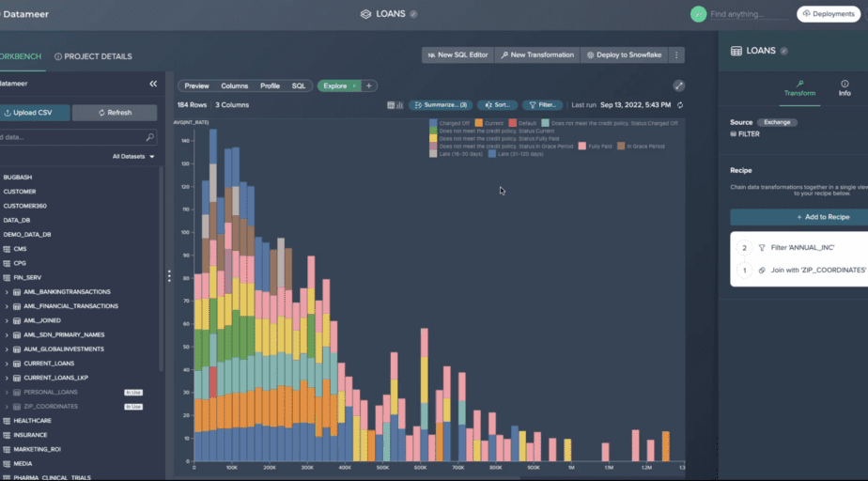Expand AML_BANKINGTRANSACTIONS table
The image size is (868, 481).
(x=7, y=291)
